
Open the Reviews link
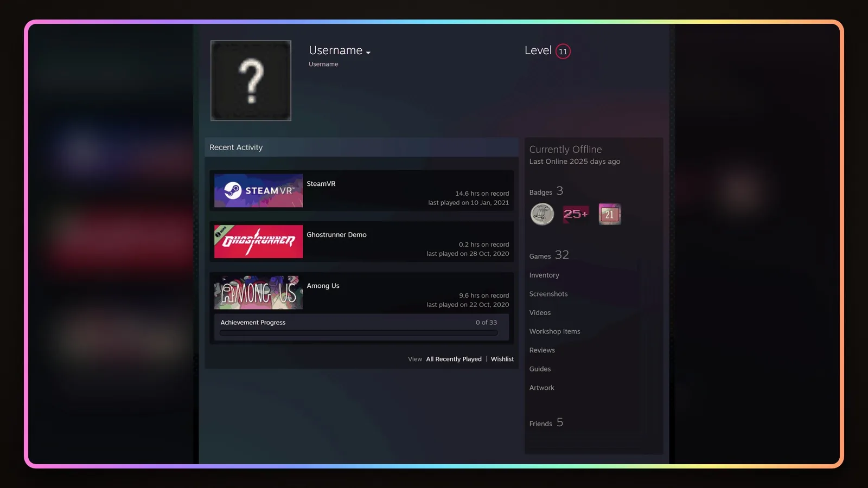tap(542, 350)
